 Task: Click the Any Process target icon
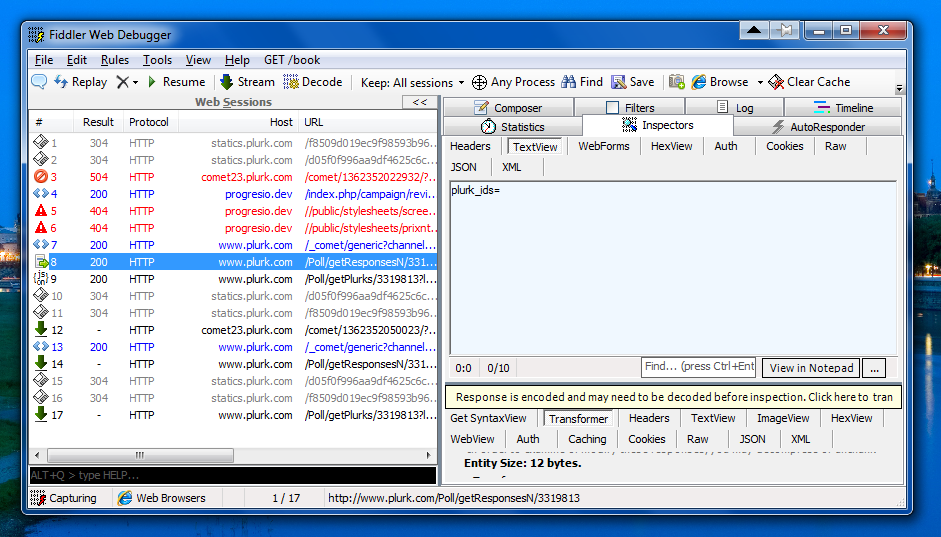[480, 82]
